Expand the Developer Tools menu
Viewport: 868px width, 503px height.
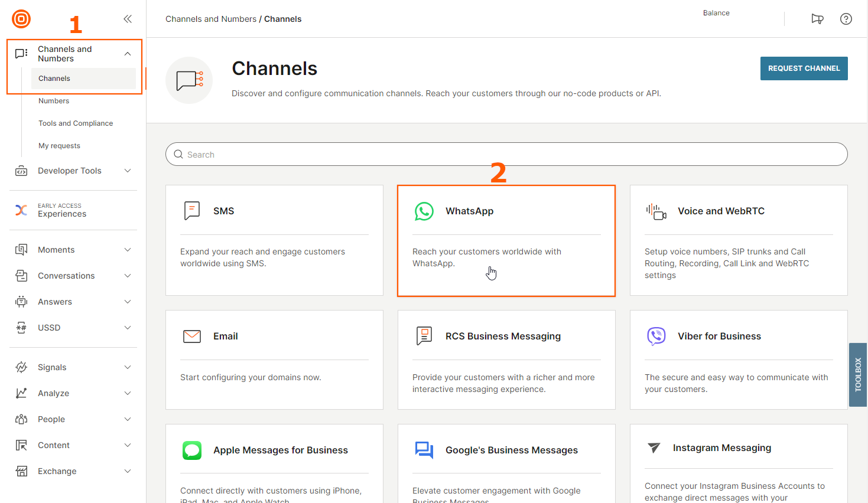[128, 171]
